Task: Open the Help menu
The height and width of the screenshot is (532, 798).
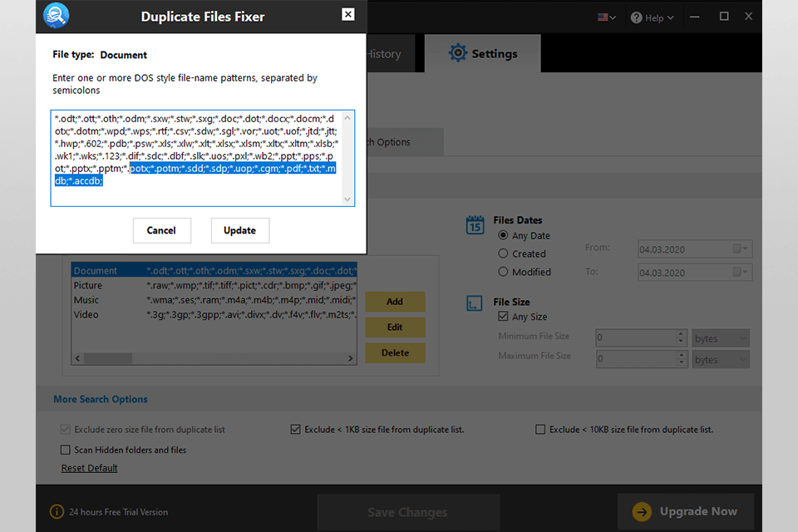Action: pos(652,17)
